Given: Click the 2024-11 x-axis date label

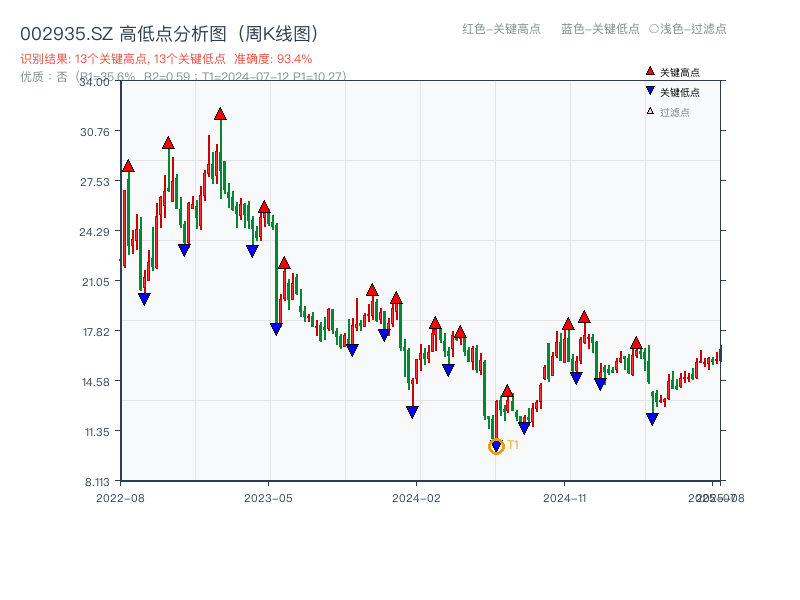Looking at the screenshot, I should [564, 498].
